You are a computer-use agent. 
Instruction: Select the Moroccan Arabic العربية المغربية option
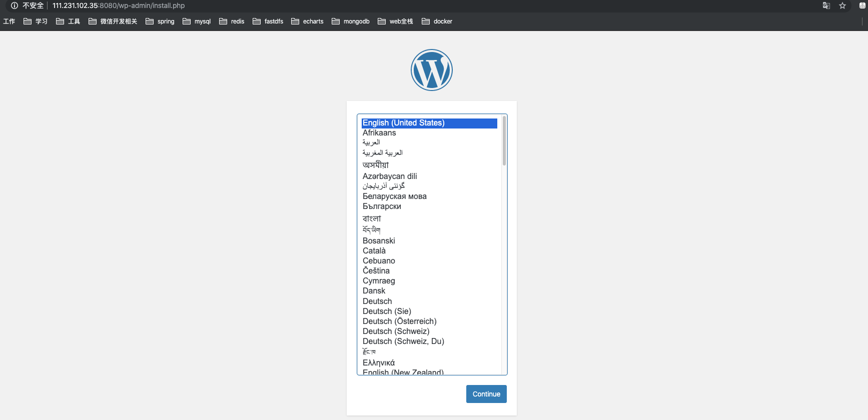pyautogui.click(x=429, y=153)
